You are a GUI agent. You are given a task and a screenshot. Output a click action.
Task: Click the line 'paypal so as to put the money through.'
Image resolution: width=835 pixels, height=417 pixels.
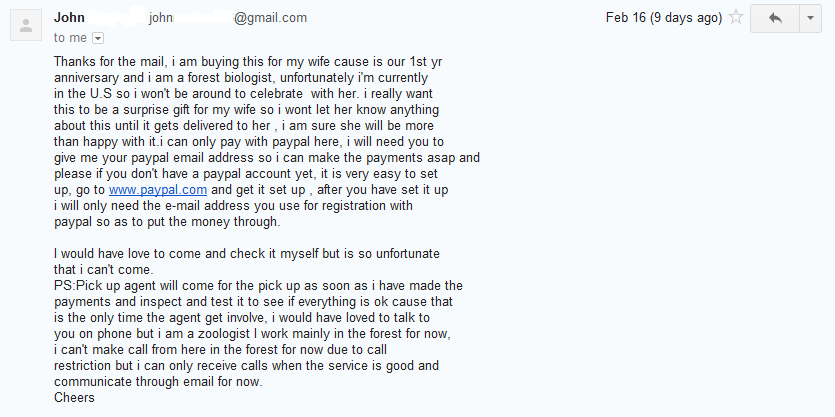167,222
